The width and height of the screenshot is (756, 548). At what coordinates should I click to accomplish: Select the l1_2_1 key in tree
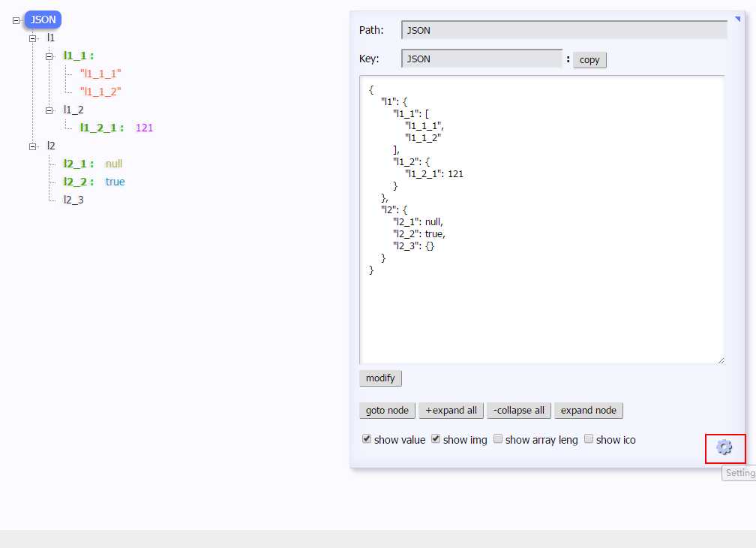coord(102,128)
